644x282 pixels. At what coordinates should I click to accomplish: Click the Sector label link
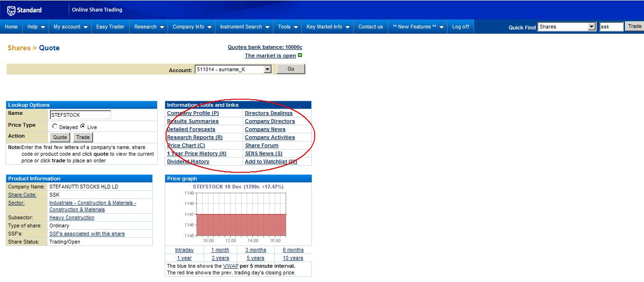(x=16, y=203)
